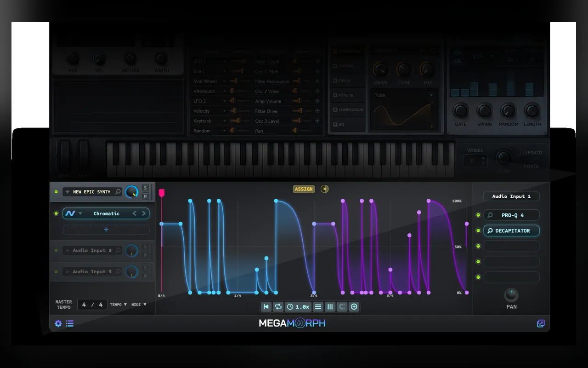The height and width of the screenshot is (368, 588).
Task: Select the PRO-Q 4 plugin slot
Action: point(511,215)
